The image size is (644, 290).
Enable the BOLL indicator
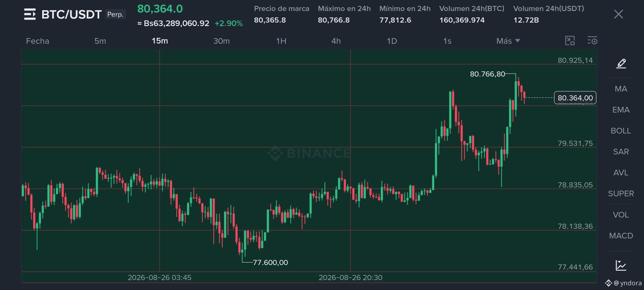coord(621,131)
